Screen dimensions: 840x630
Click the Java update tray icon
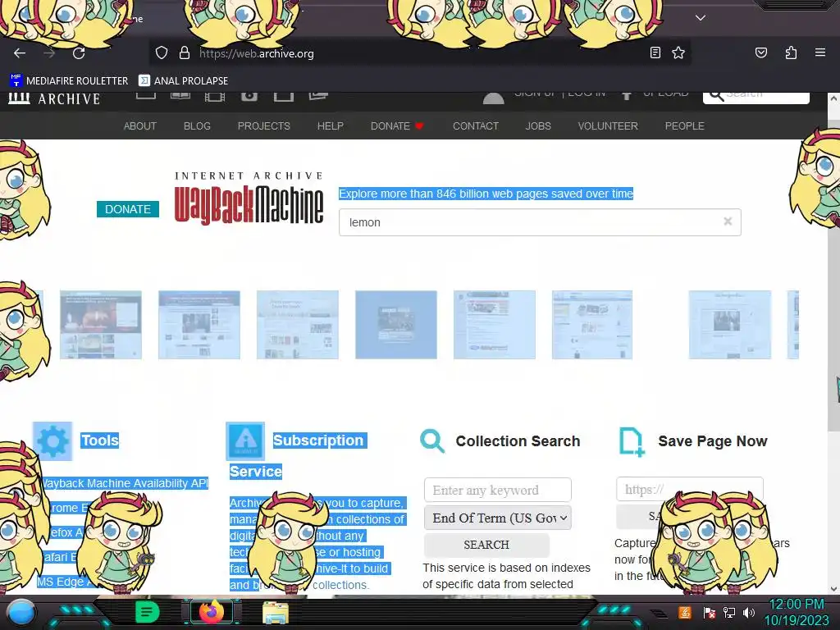click(x=685, y=612)
